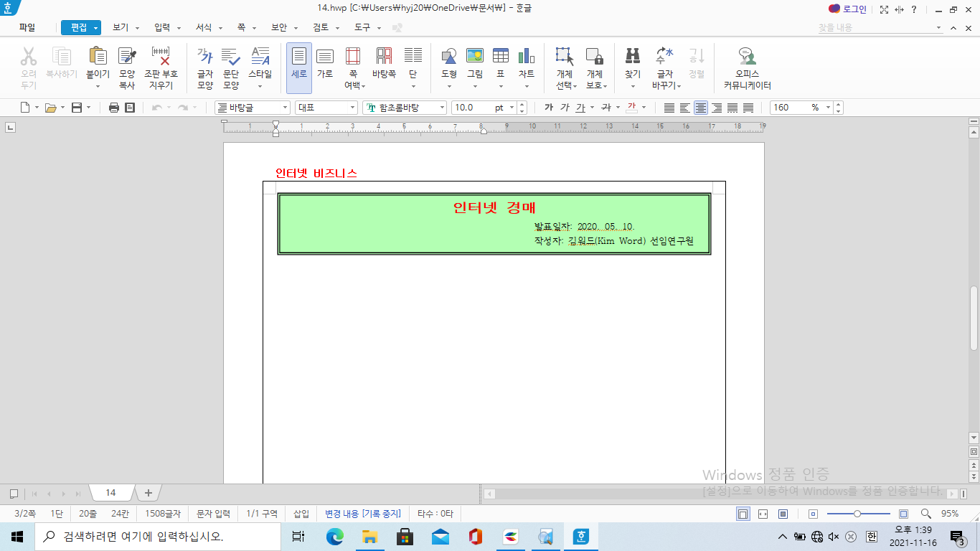The image size is (980, 551).
Task: Click the print preview icon
Action: point(130,108)
